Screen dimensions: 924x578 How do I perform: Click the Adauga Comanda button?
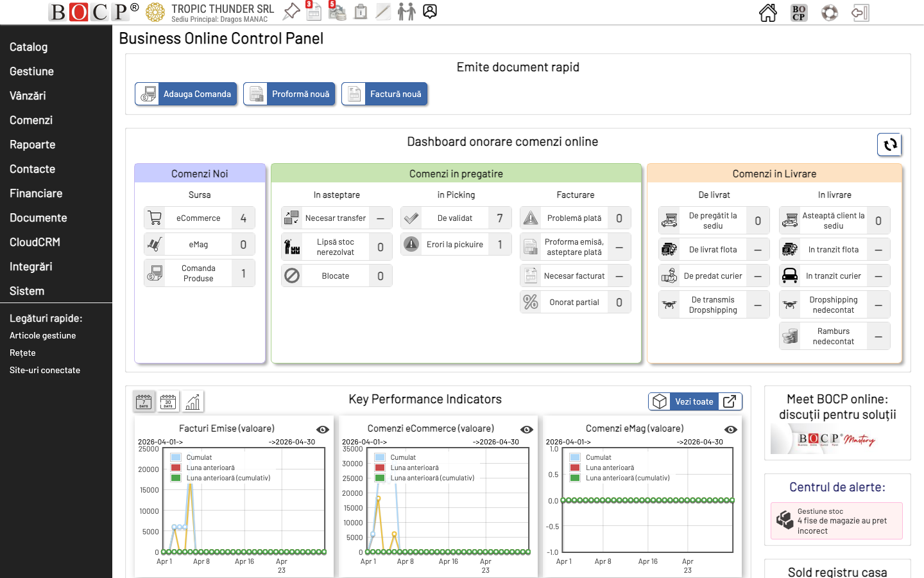point(186,94)
